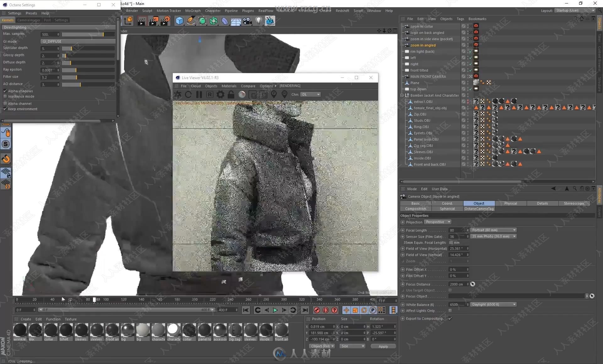Click the Object tab in Camera properties
603x364 pixels.
[479, 203]
